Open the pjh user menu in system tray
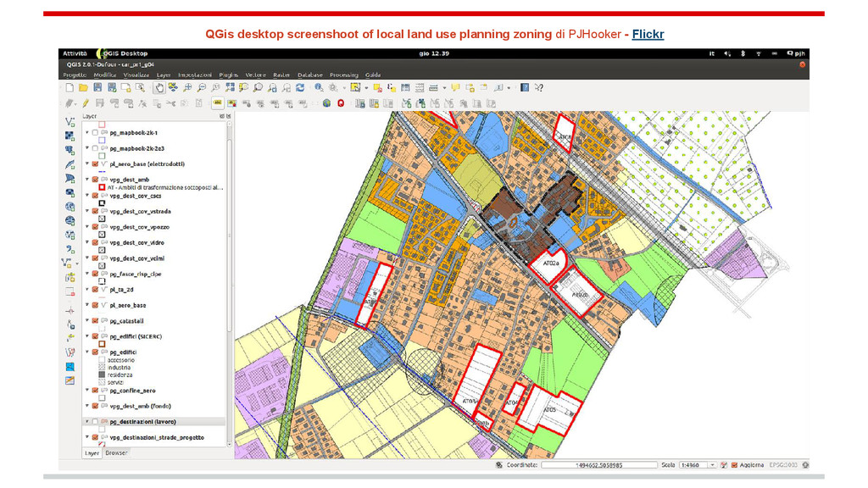 tap(796, 53)
